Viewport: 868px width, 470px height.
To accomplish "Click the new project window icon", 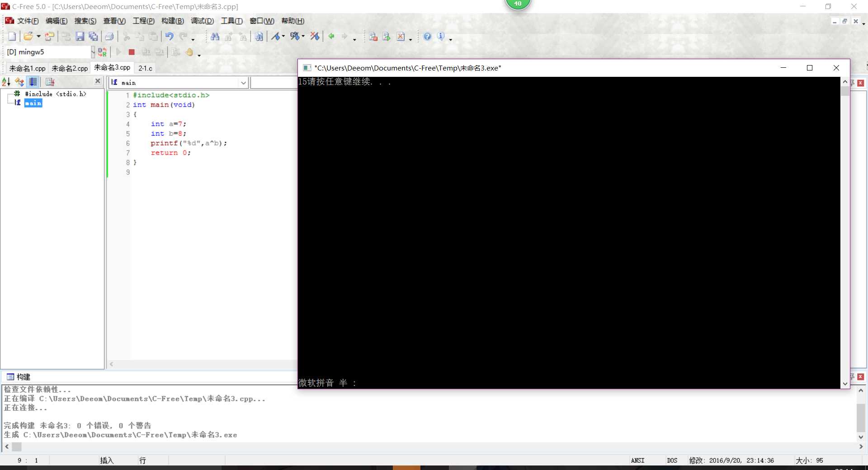I will click(373, 37).
